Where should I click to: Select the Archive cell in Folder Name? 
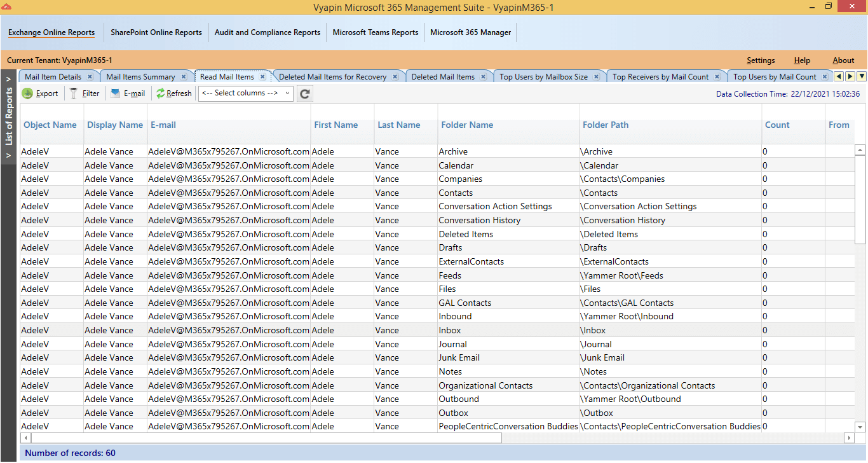tap(508, 151)
